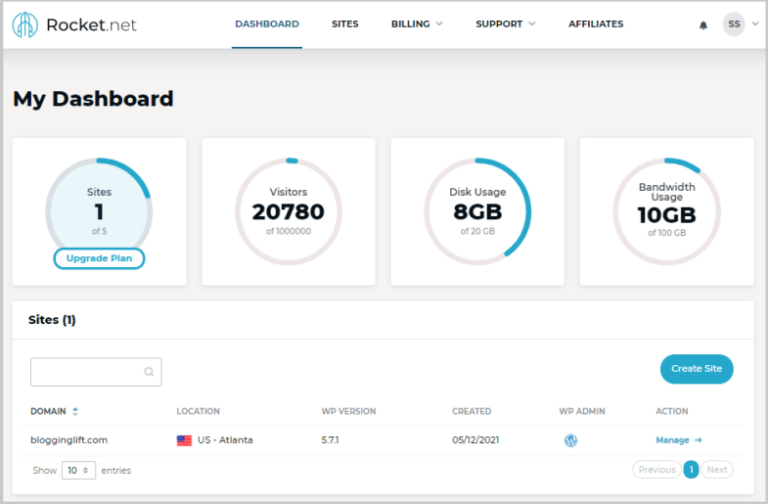Switch to the Sites tab

coord(345,24)
